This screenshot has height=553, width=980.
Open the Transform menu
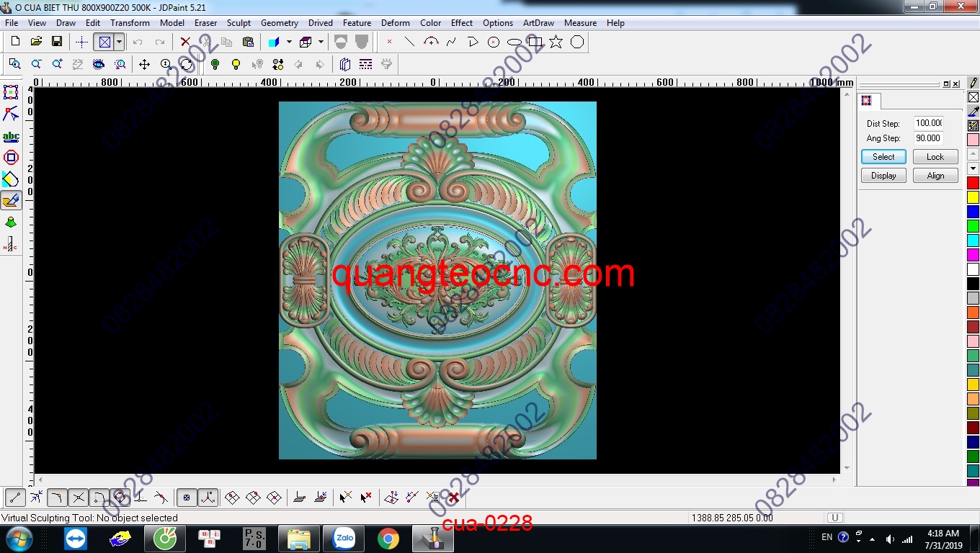pyautogui.click(x=130, y=22)
